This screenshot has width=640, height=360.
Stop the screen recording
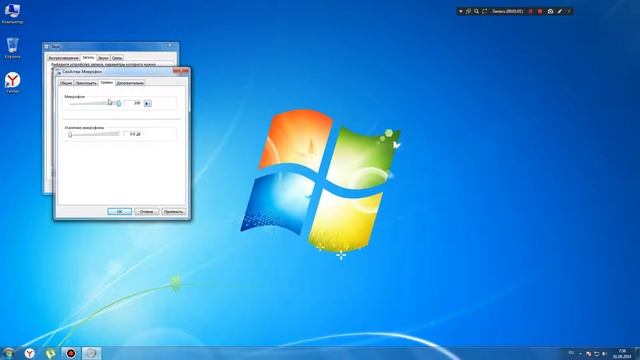(540, 11)
